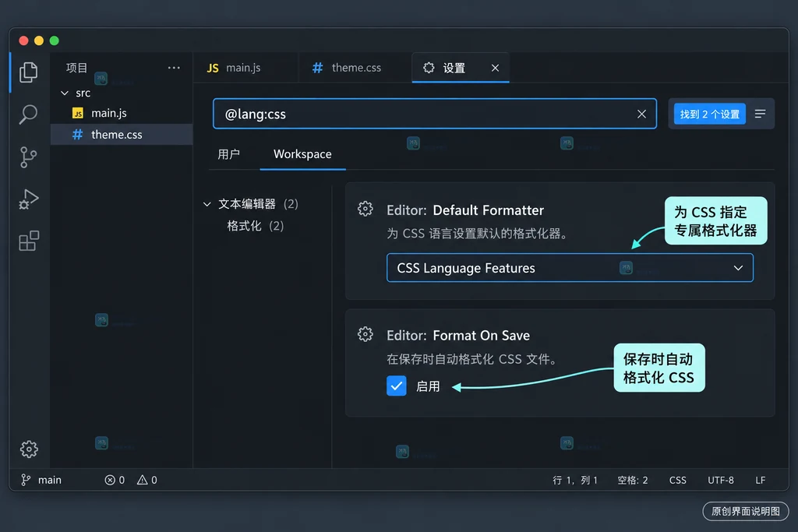Collapse the 文本编辑器 settings group

click(207, 204)
